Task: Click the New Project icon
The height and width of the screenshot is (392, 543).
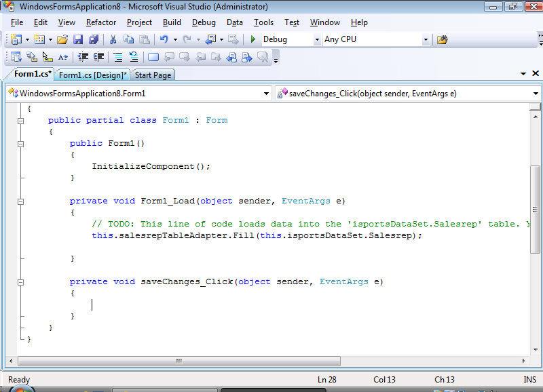Action: pos(16,39)
